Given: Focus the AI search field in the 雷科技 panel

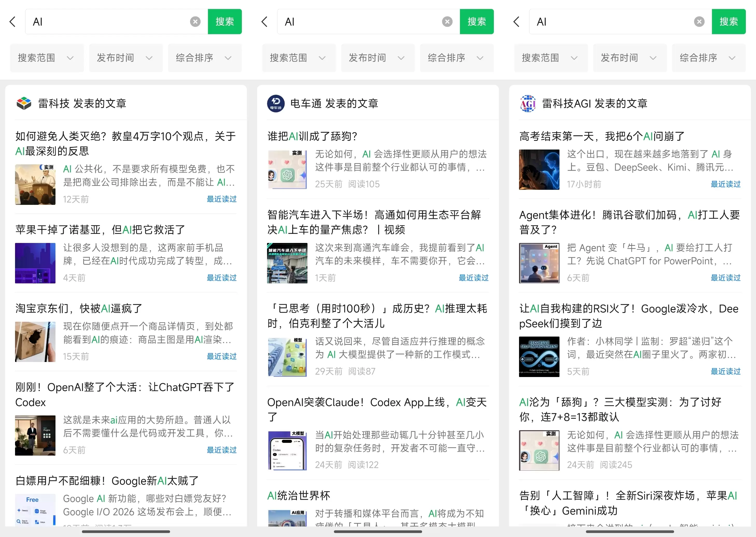Looking at the screenshot, I should [x=117, y=22].
